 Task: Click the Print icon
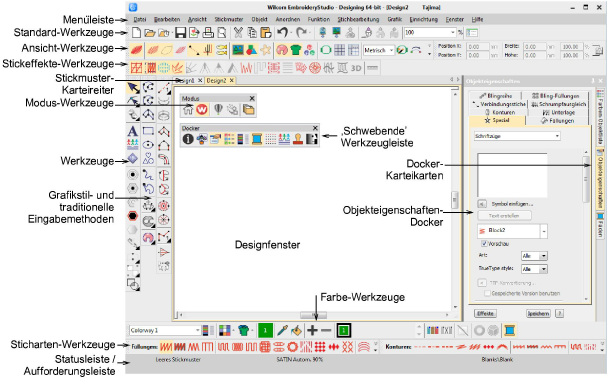(208, 33)
